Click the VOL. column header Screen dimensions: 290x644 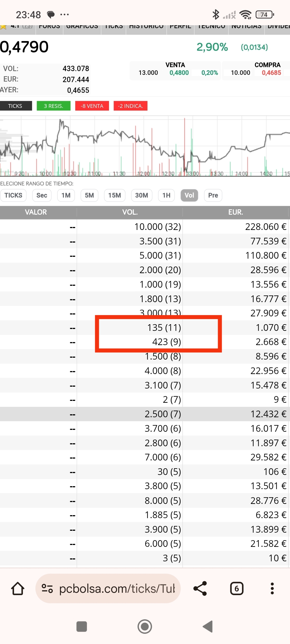tap(130, 212)
